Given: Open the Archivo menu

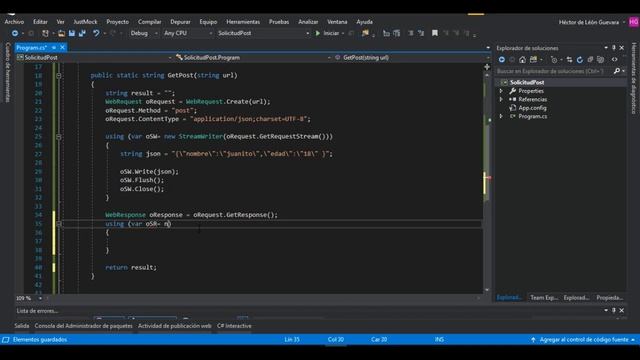Looking at the screenshot, I should coord(14,22).
